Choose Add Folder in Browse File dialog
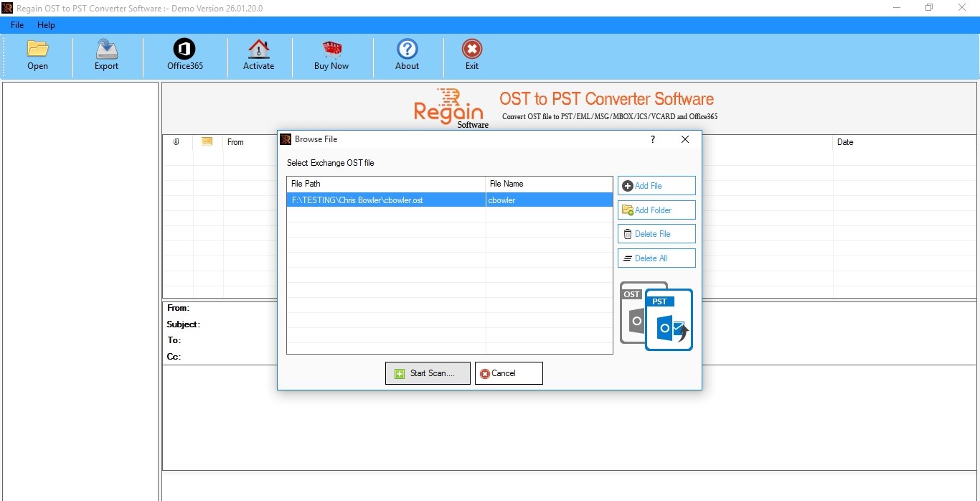This screenshot has width=980, height=501. tap(656, 210)
